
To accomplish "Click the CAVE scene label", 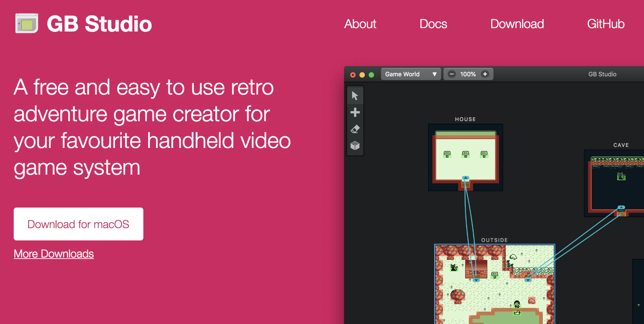I will coord(621,145).
